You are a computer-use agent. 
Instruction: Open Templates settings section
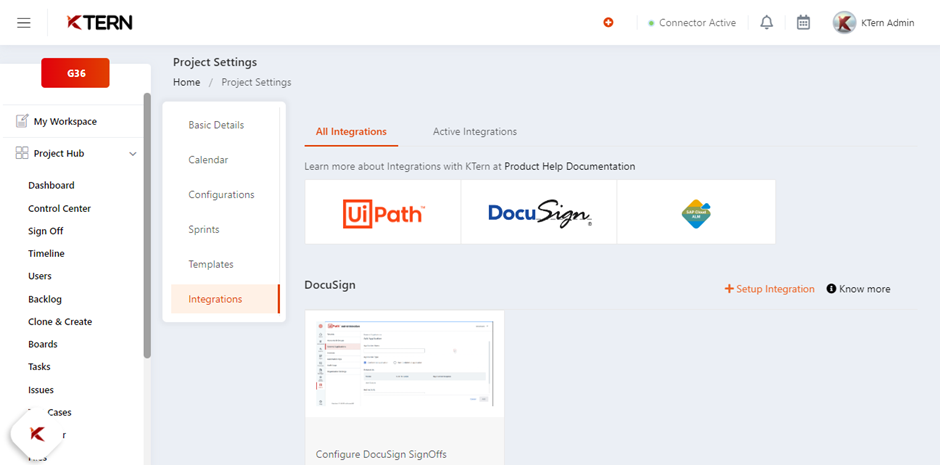[211, 264]
